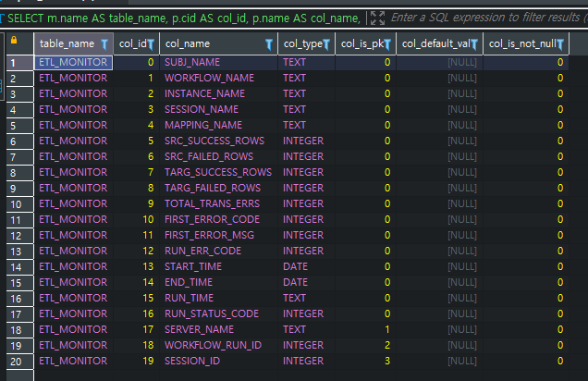Select the SRC_SUCCESS_ROWS cell

point(218,141)
